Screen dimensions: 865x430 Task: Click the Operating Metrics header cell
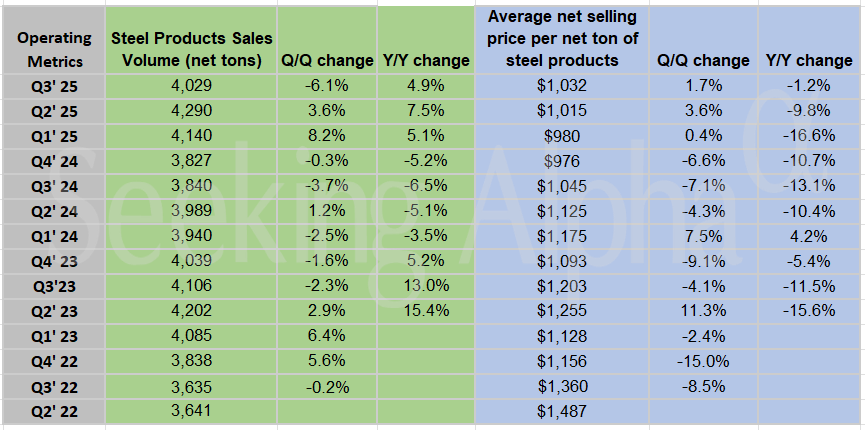point(50,48)
